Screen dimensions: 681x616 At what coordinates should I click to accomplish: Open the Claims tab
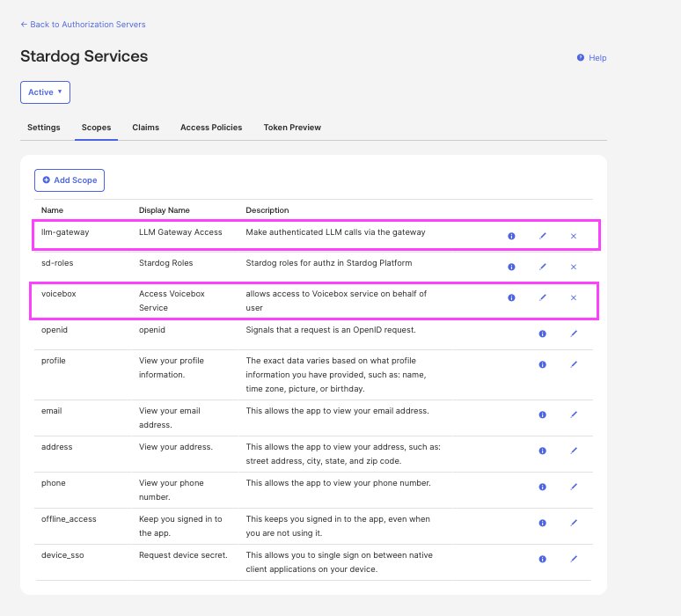tap(145, 128)
